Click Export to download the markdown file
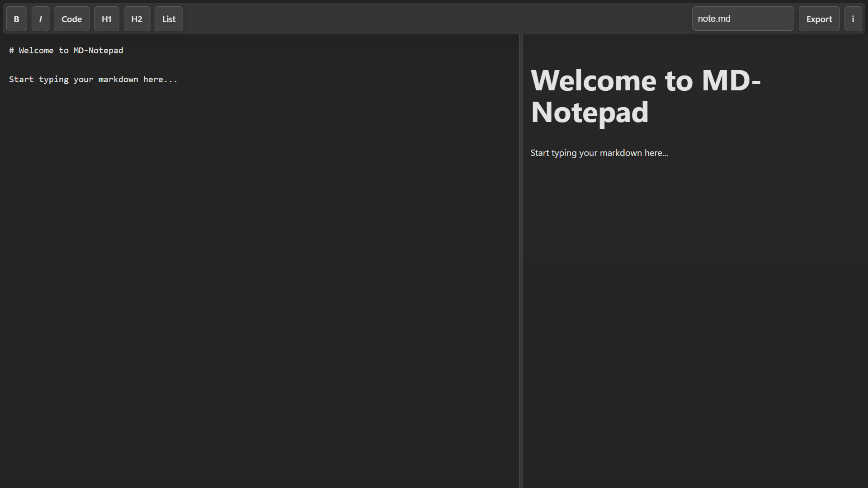Image resolution: width=868 pixels, height=488 pixels. (819, 19)
